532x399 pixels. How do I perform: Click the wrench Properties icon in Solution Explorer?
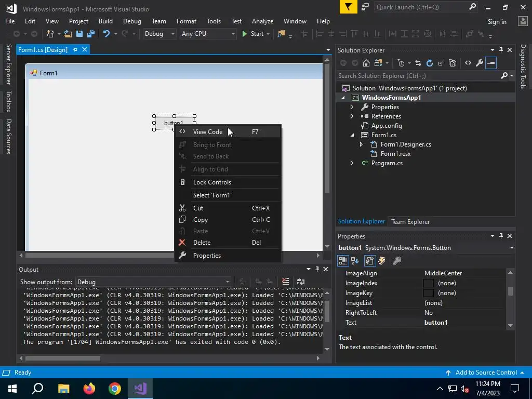[480, 63]
